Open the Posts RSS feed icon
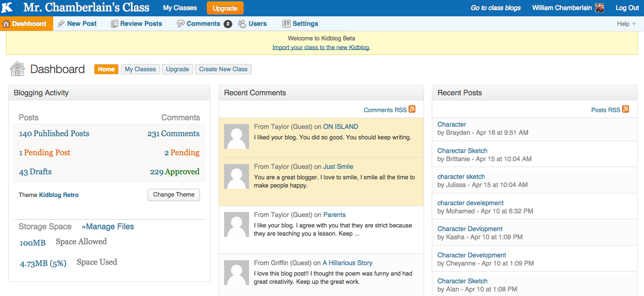This screenshot has height=296, width=644. [x=625, y=109]
